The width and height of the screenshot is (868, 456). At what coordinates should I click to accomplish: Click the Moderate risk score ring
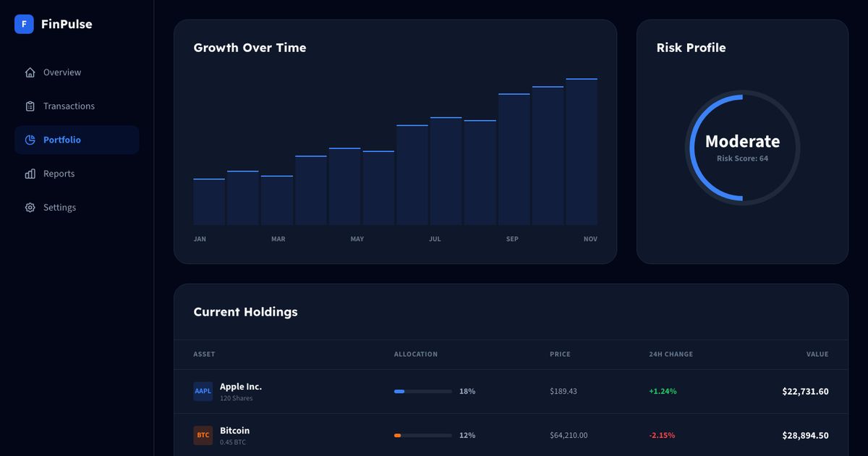(x=742, y=148)
